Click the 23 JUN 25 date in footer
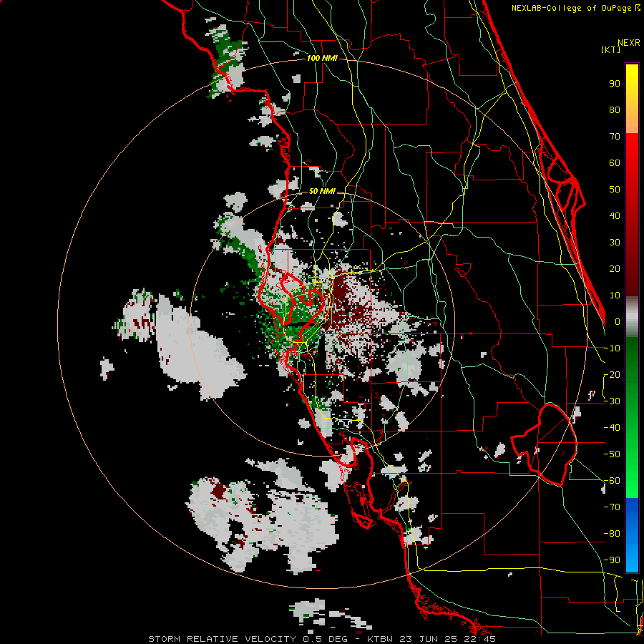Screen dimensions: 644x644 428,639
